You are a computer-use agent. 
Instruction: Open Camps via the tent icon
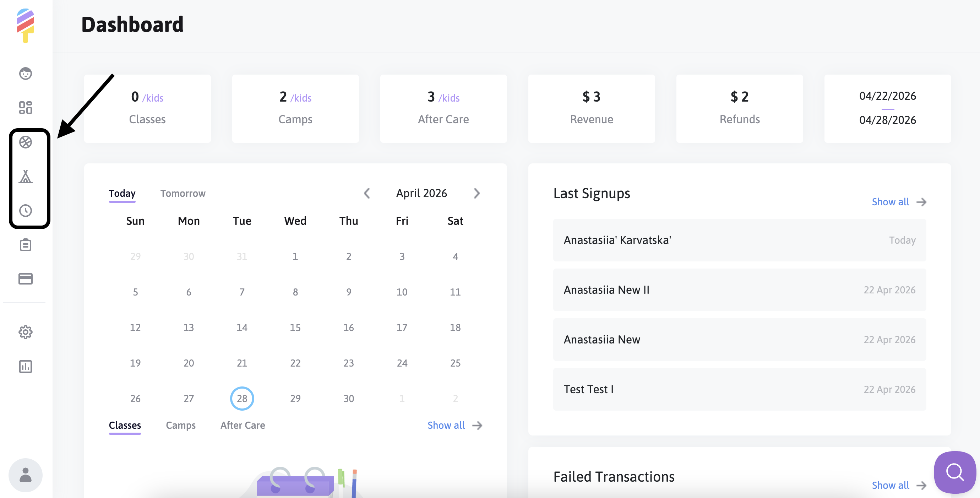[26, 177]
